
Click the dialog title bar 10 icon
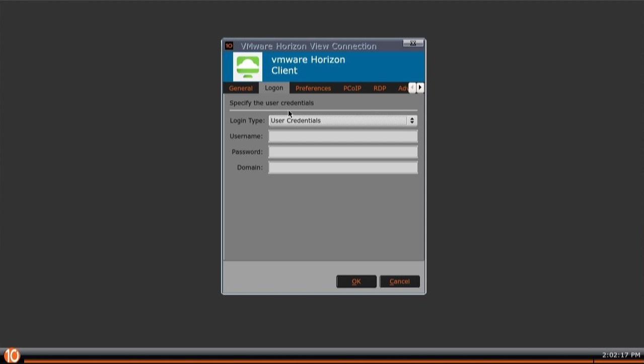[229, 46]
